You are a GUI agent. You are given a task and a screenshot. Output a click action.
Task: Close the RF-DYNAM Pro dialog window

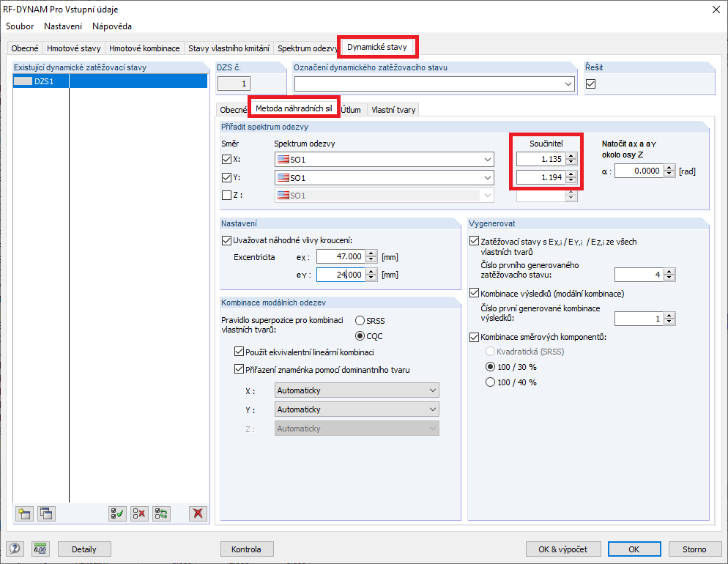click(716, 10)
